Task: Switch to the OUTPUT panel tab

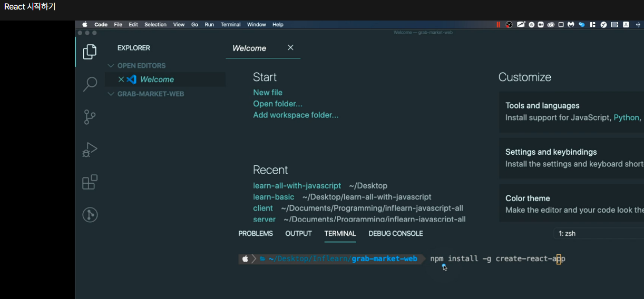Action: click(298, 233)
